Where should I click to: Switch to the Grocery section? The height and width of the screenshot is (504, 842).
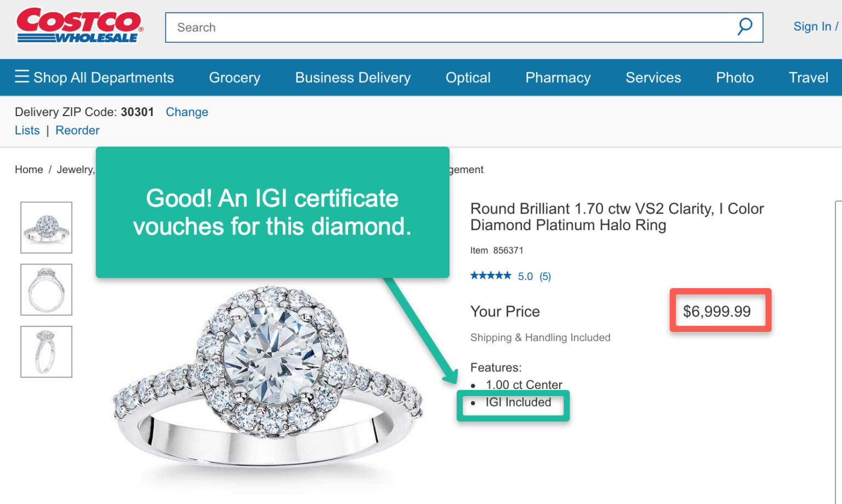coord(234,77)
